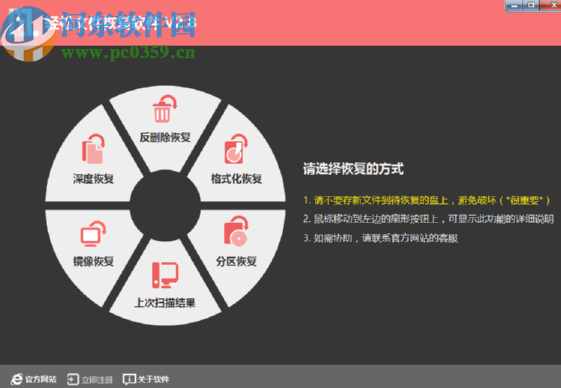561x388 pixels.
Task: Maximize the recovery software window
Action: [x=531, y=5]
